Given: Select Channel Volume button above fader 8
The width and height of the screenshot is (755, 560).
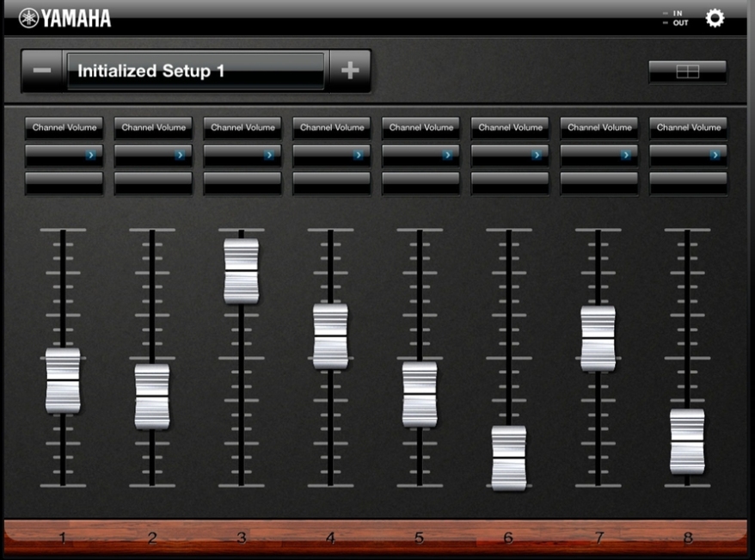Looking at the screenshot, I should [x=689, y=127].
